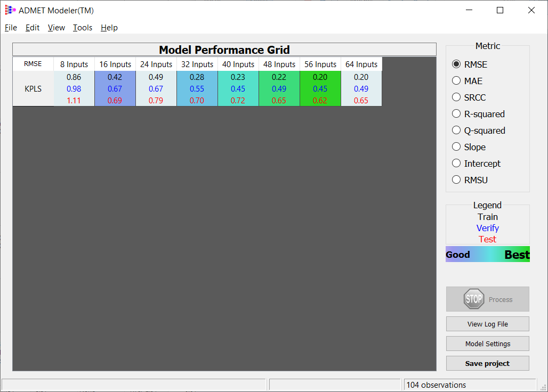
Task: Click the View Log File button
Action: click(x=488, y=324)
